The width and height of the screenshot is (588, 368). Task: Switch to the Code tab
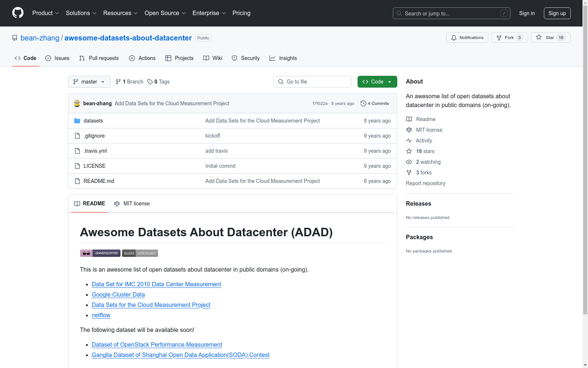tap(26, 58)
